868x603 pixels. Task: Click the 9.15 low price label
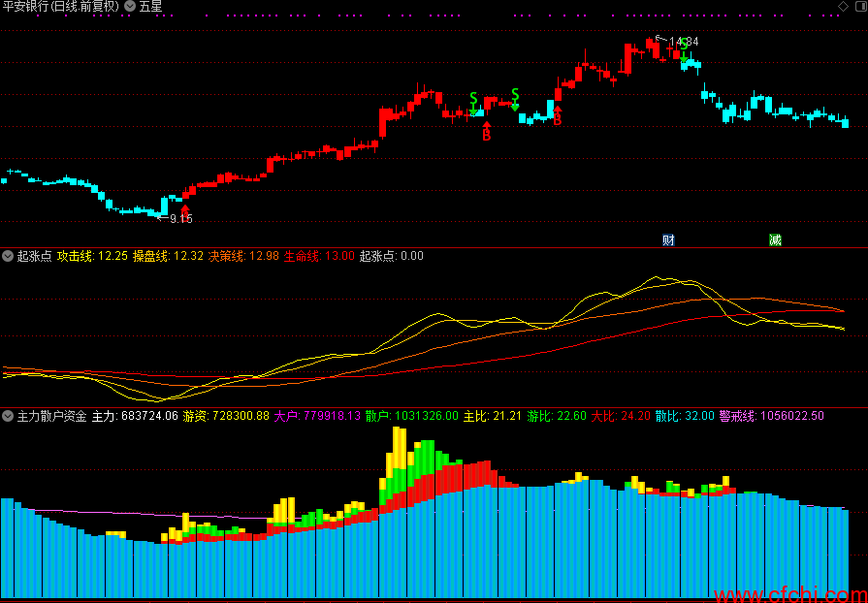tap(181, 219)
